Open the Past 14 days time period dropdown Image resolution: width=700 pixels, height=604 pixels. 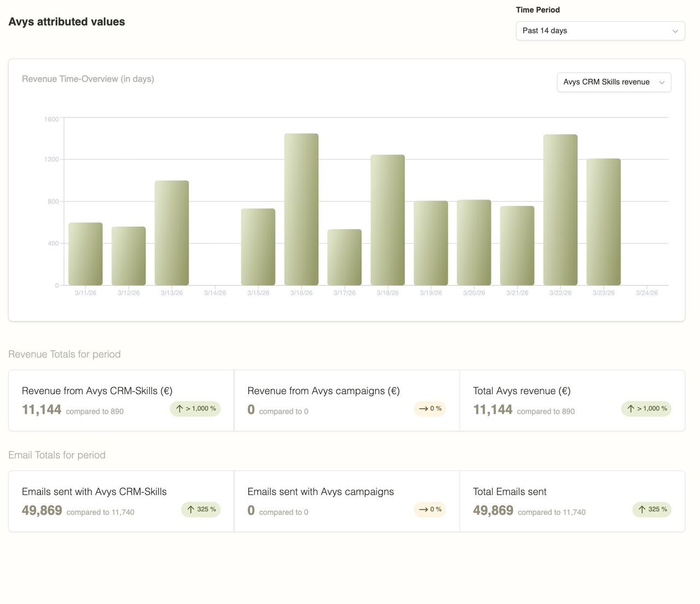click(x=600, y=31)
